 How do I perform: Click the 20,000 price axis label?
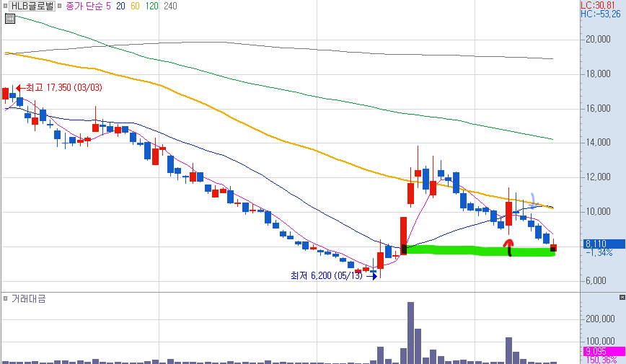(x=598, y=39)
